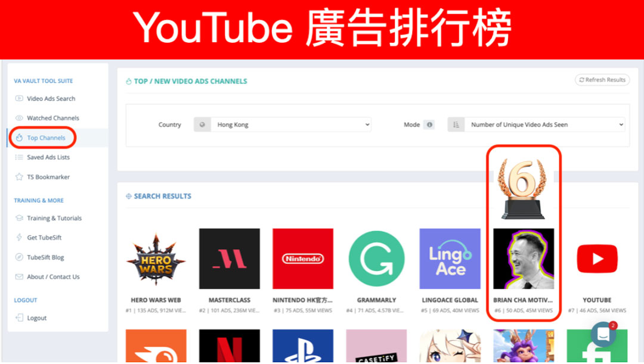Click the TubeSift Blog compass icon
This screenshot has height=364, width=644.
tap(19, 257)
